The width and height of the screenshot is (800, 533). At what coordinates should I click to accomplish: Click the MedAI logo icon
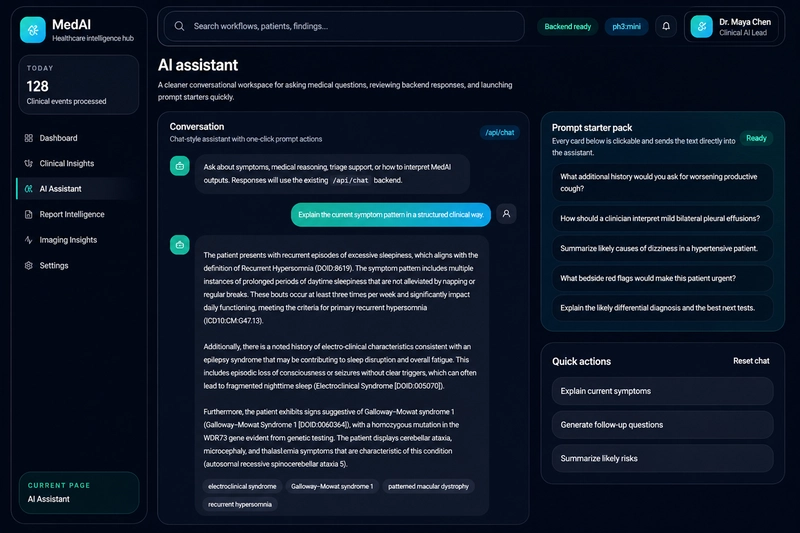(x=33, y=30)
